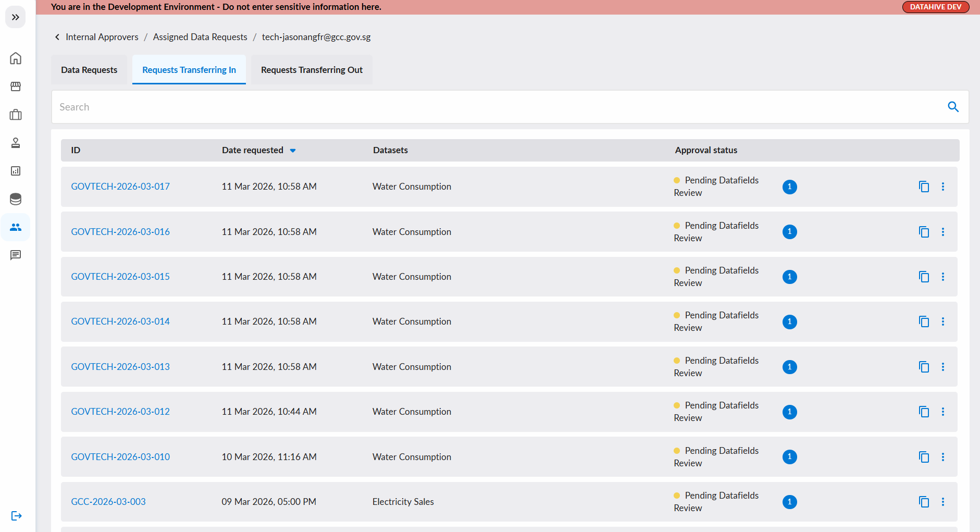The height and width of the screenshot is (532, 980).
Task: Open request GOVTECH-2026-03-016
Action: pyautogui.click(x=120, y=232)
